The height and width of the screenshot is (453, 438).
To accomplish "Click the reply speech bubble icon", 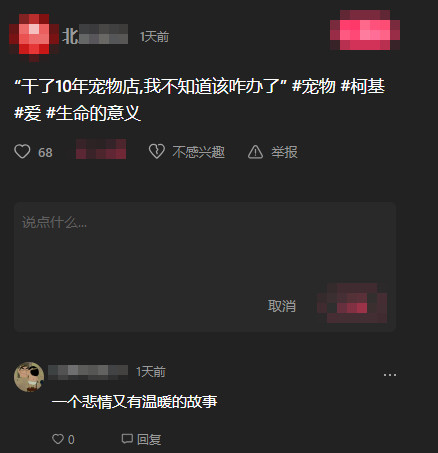I will coord(127,439).
